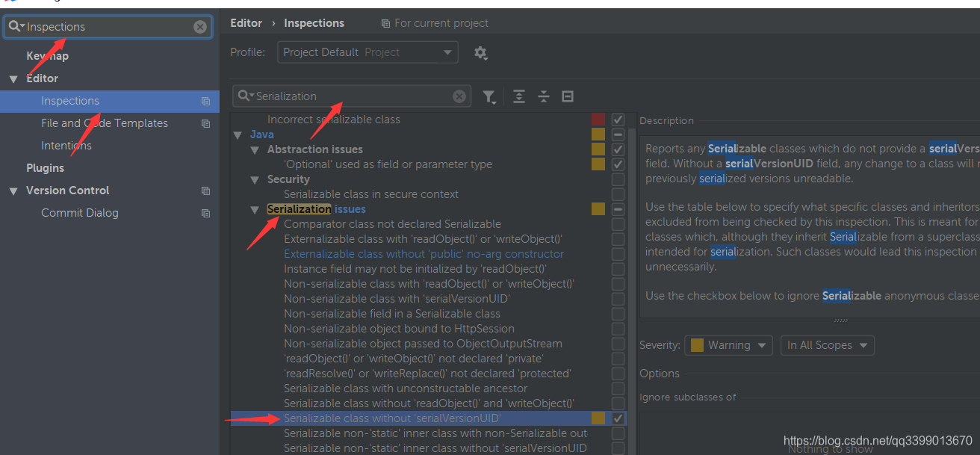Image resolution: width=980 pixels, height=455 pixels.
Task: Open File and Code Templates page
Action: (x=105, y=123)
